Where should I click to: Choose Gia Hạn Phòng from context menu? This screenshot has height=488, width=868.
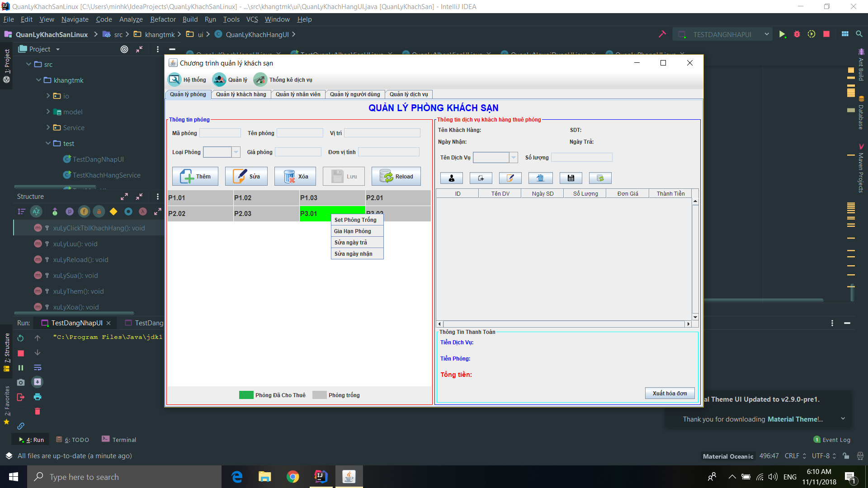click(353, 231)
